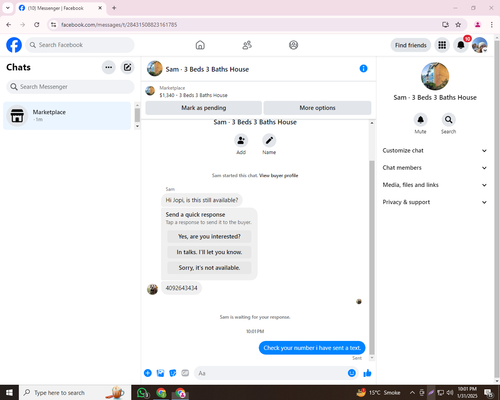Screen dimensions: 500x400
Task: Open a new browser tab
Action: click(x=114, y=8)
